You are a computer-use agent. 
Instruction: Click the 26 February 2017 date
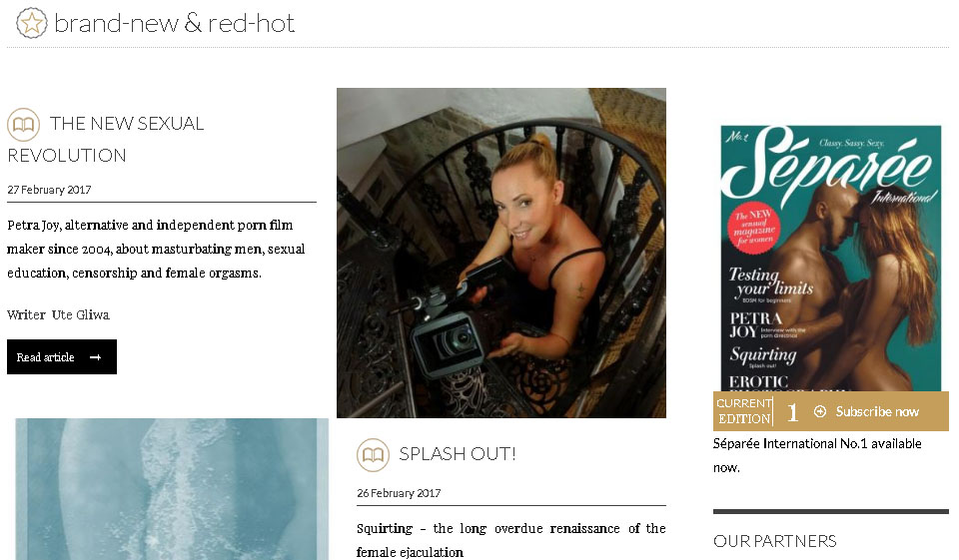pyautogui.click(x=399, y=493)
